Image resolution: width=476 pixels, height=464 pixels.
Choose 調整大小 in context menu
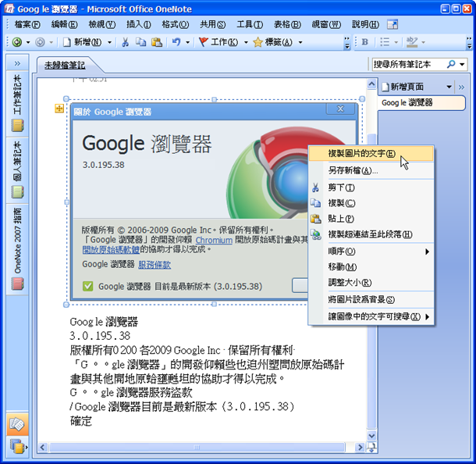pos(371,283)
